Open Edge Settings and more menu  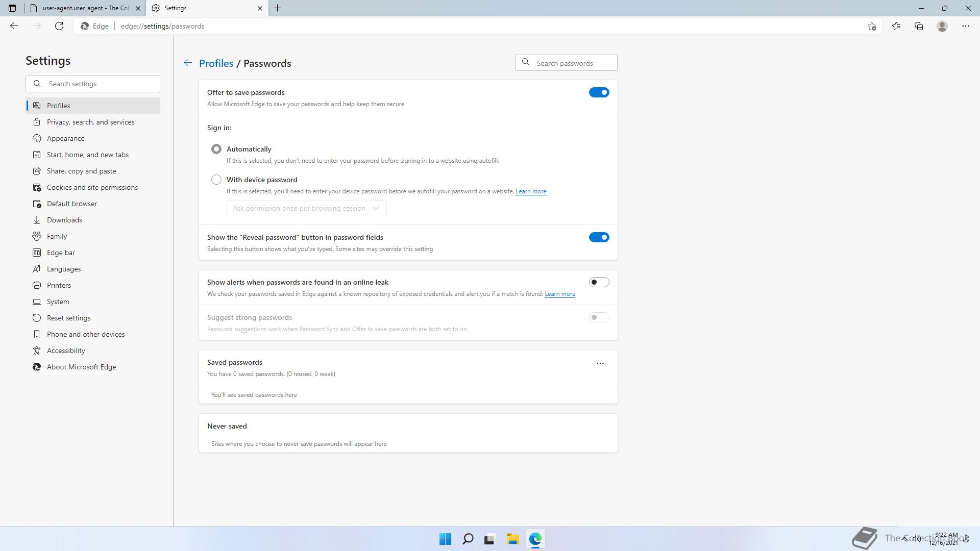tap(965, 26)
